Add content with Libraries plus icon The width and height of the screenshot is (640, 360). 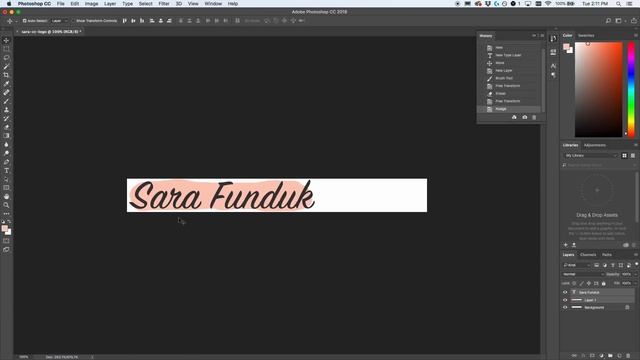click(x=566, y=245)
